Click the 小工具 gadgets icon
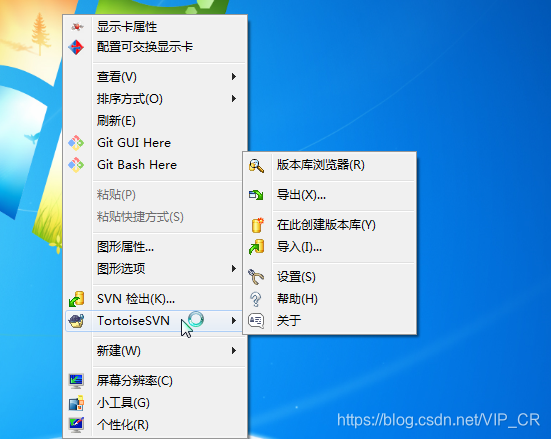The image size is (551, 439). tap(76, 403)
